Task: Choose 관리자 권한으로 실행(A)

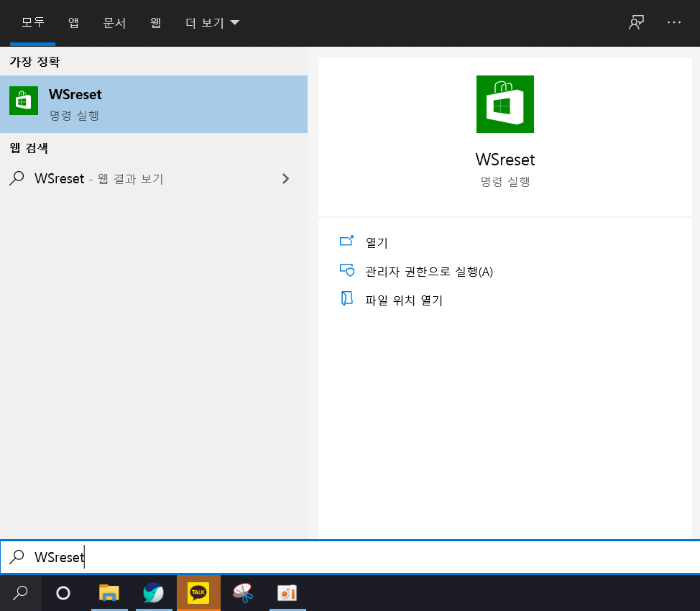Action: 429,272
